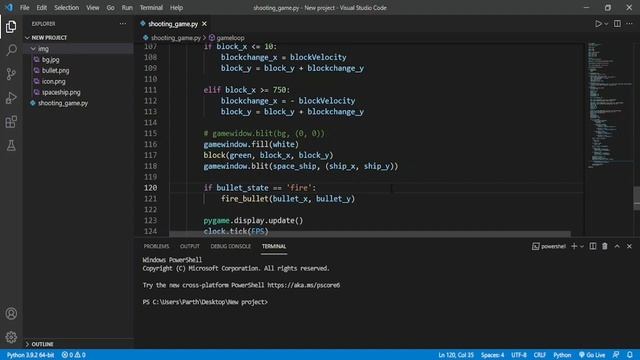Screen dimensions: 640x360
Task: Change file encoding UTF-8
Action: tap(519, 355)
